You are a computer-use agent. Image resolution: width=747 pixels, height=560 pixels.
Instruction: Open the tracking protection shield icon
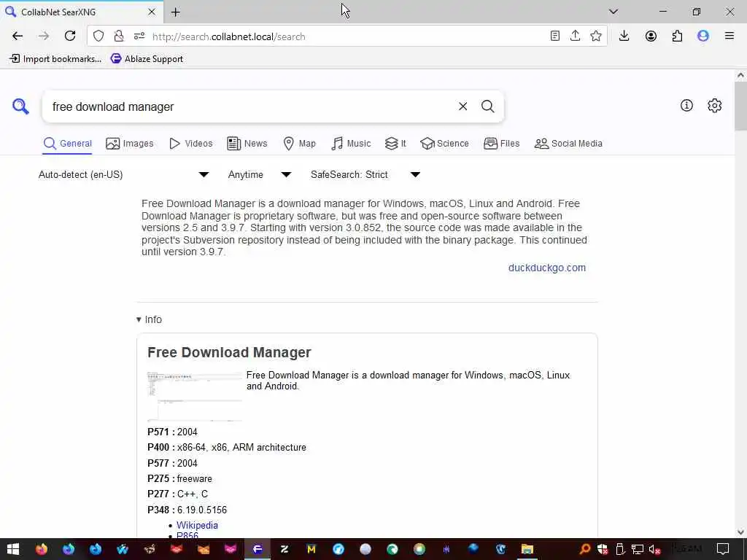pos(98,36)
